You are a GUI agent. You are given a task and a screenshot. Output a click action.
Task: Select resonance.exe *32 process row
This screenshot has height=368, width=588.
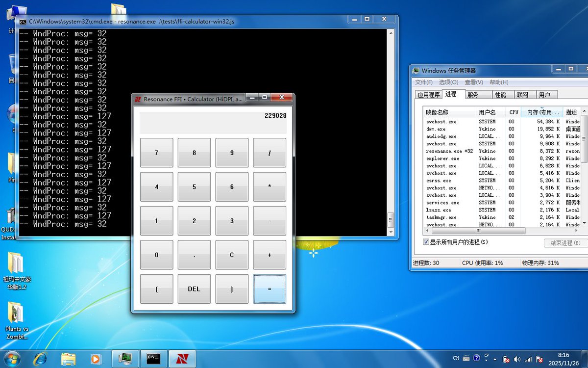tap(502, 151)
